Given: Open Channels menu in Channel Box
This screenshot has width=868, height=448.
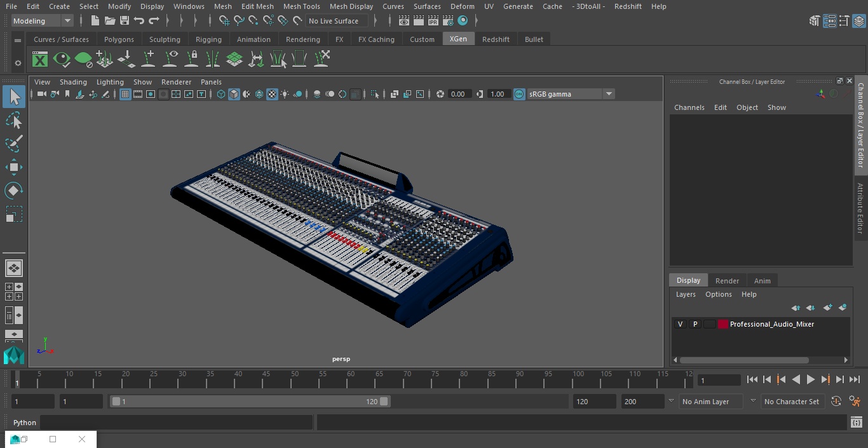Looking at the screenshot, I should click(689, 107).
